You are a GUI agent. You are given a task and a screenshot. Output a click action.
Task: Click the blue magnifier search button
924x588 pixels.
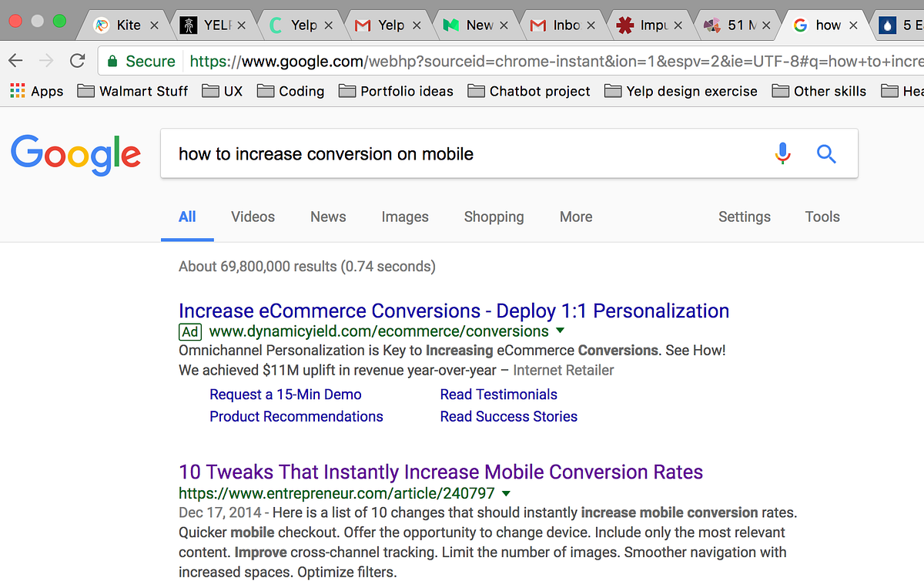click(x=826, y=154)
